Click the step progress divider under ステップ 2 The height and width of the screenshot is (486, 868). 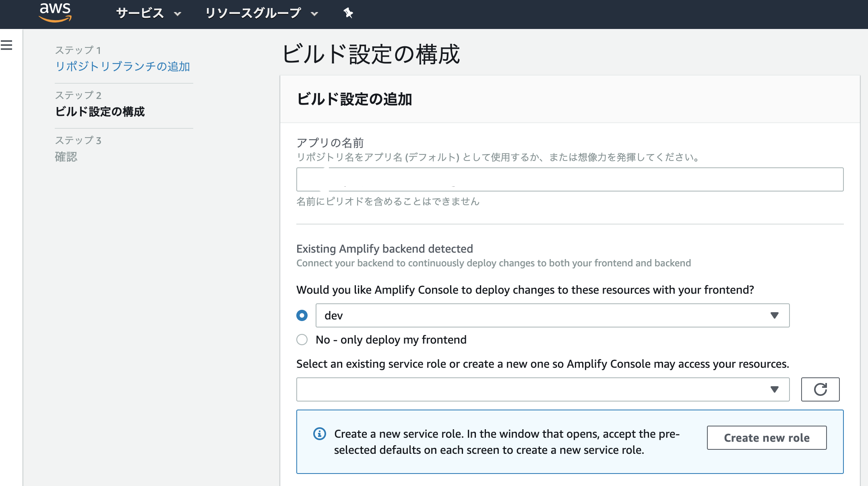pos(124,129)
